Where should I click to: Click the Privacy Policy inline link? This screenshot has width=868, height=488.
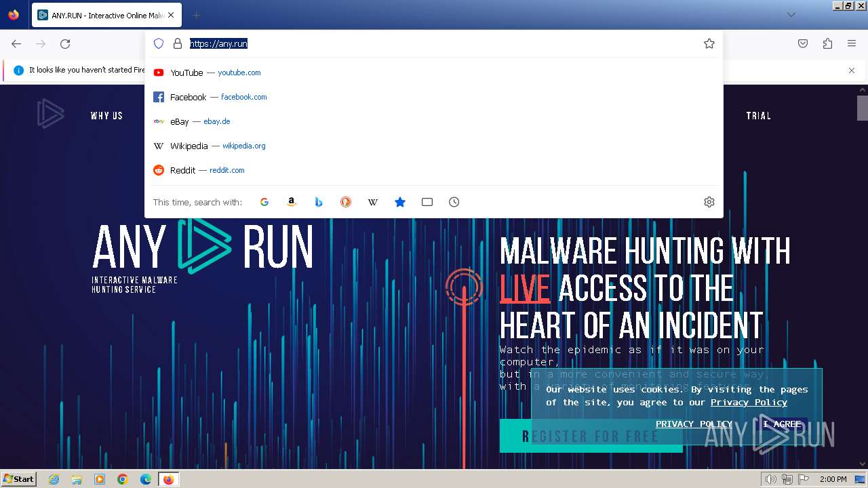tap(749, 402)
